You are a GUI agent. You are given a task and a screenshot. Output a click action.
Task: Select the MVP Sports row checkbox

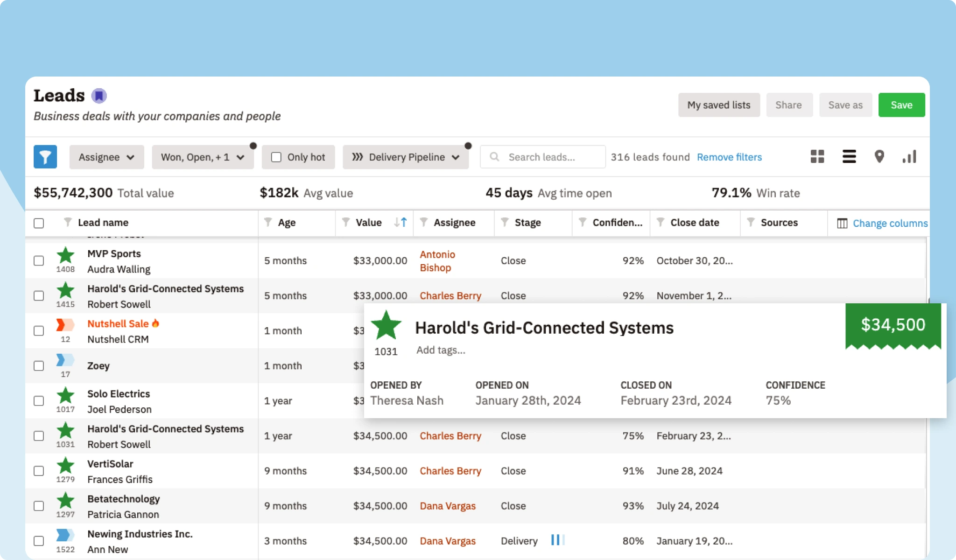(39, 261)
